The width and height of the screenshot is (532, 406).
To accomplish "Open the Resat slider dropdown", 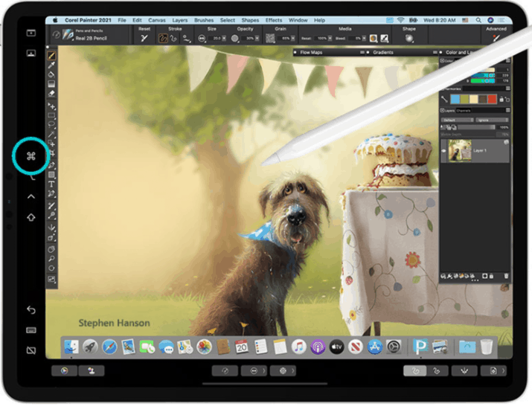I will coord(330,39).
